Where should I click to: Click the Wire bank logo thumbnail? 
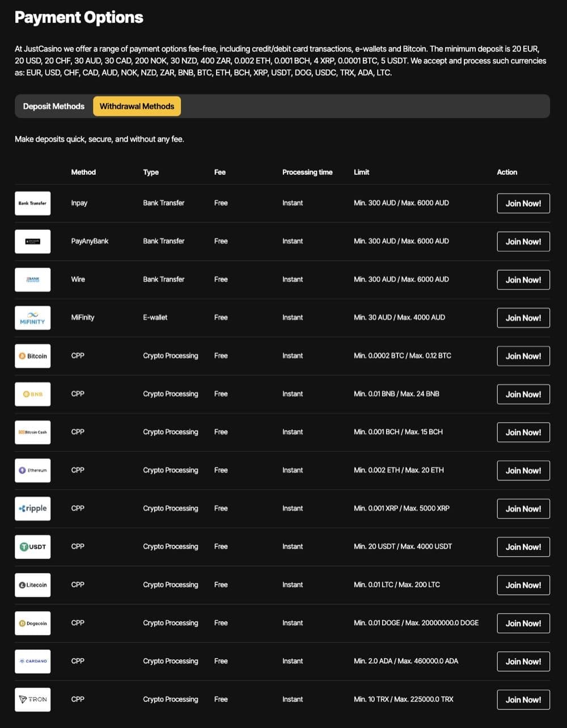[32, 279]
